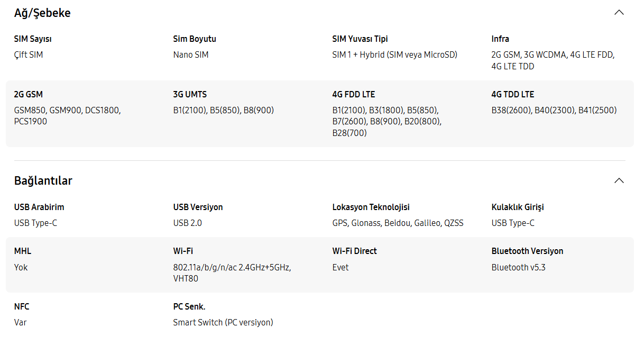The height and width of the screenshot is (345, 644).
Task: Click the Wi-Fi Direct label
Action: [x=355, y=251]
